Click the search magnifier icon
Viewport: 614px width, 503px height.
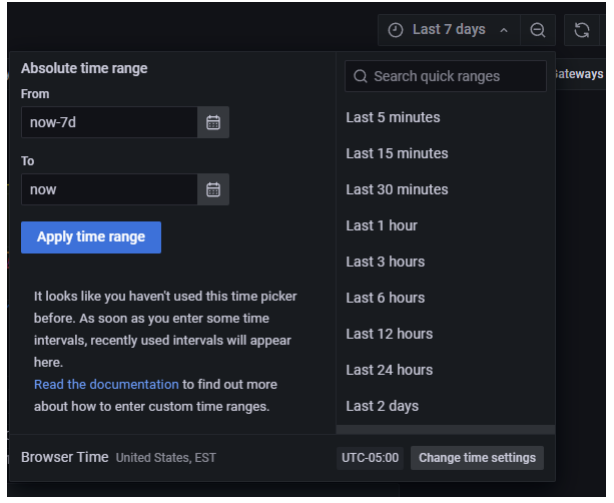point(360,76)
